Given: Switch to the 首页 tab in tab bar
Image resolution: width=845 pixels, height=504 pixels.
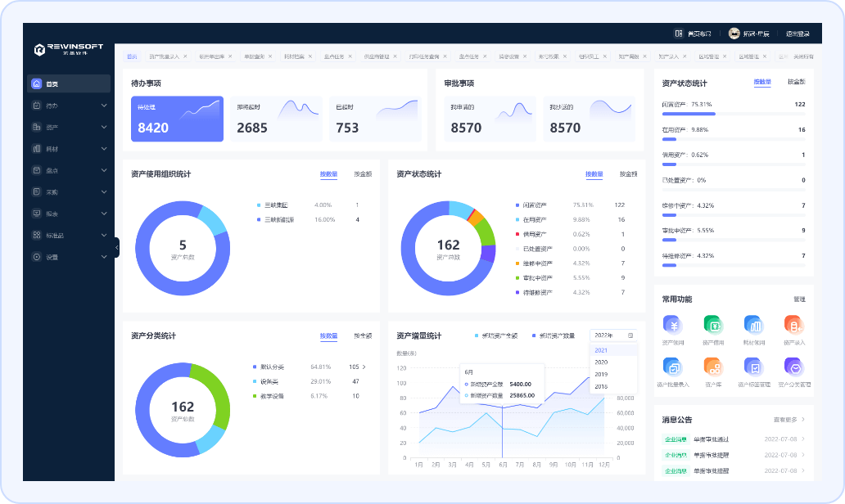Looking at the screenshot, I should coord(132,57).
